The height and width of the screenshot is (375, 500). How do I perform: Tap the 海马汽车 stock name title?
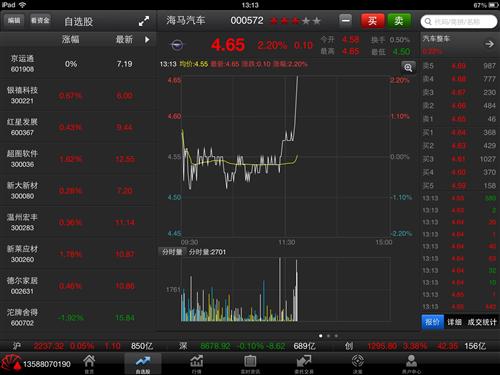pos(186,21)
